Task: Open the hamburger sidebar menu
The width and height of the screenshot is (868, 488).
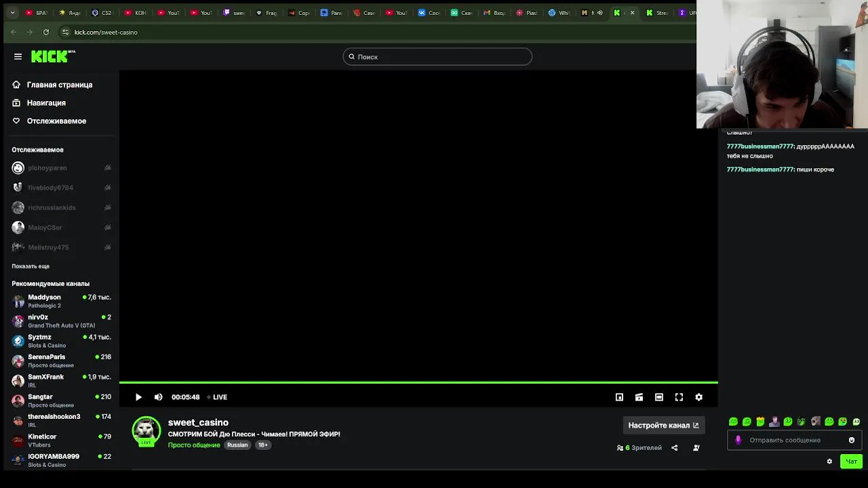Action: pos(18,57)
